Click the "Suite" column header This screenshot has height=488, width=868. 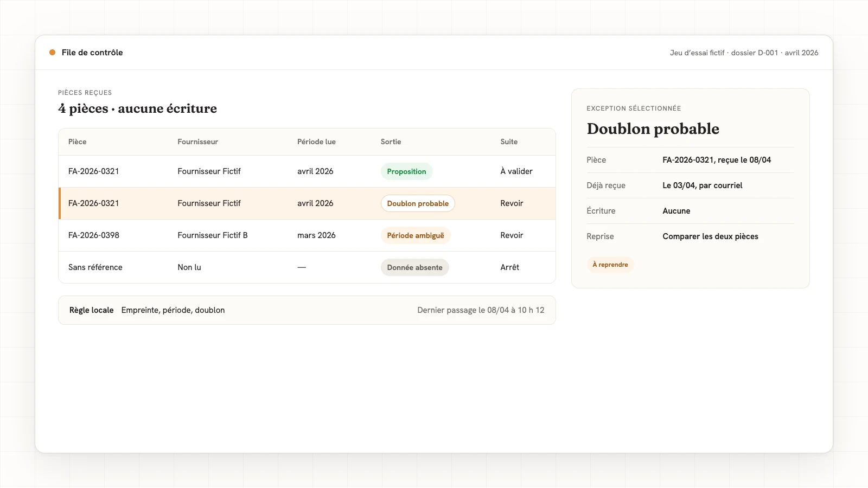[x=509, y=142]
